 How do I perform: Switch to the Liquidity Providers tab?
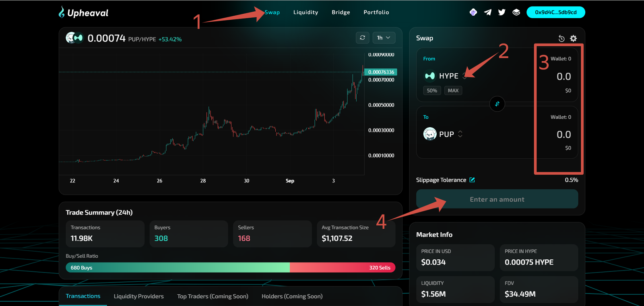pos(138,296)
